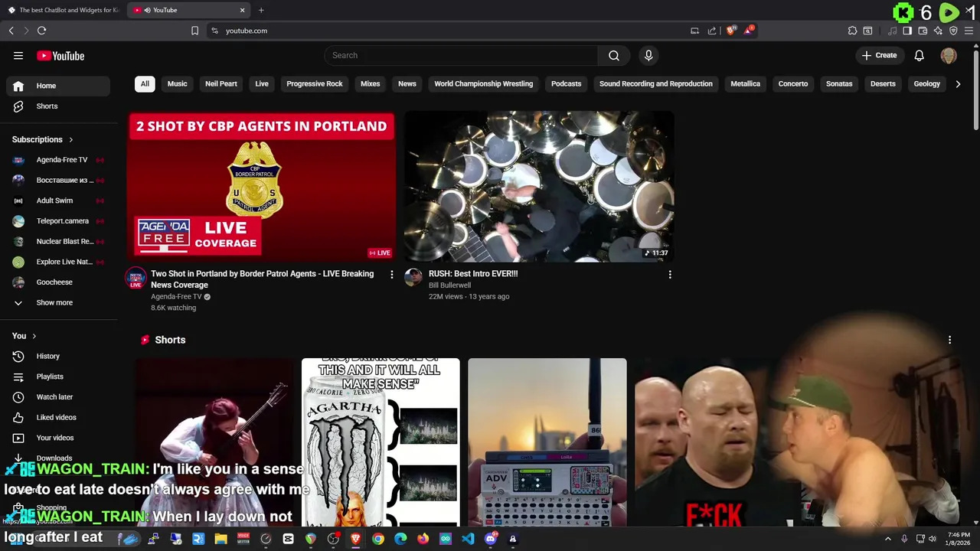Click the search magnifier button
Image resolution: width=980 pixels, height=551 pixels.
point(614,55)
